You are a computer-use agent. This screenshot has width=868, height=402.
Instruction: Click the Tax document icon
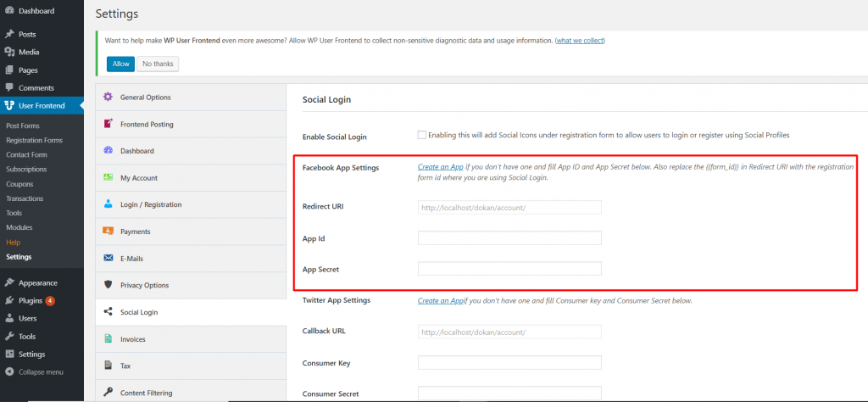tap(108, 366)
